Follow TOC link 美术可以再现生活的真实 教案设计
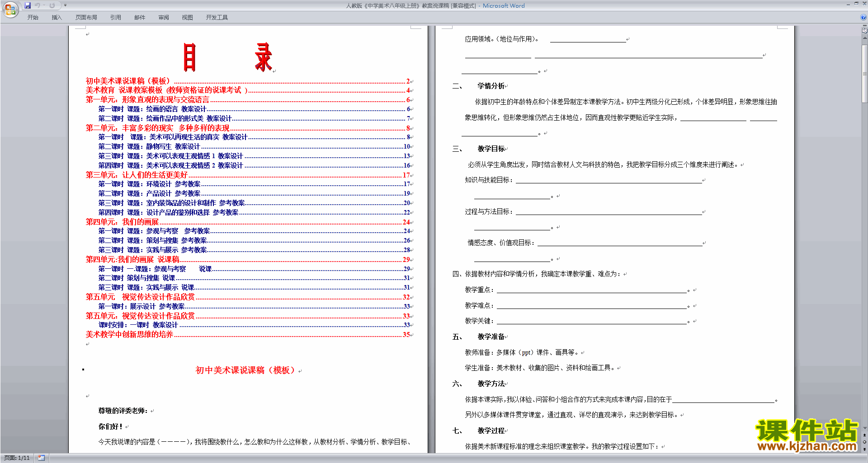The height and width of the screenshot is (463, 868). [254, 137]
